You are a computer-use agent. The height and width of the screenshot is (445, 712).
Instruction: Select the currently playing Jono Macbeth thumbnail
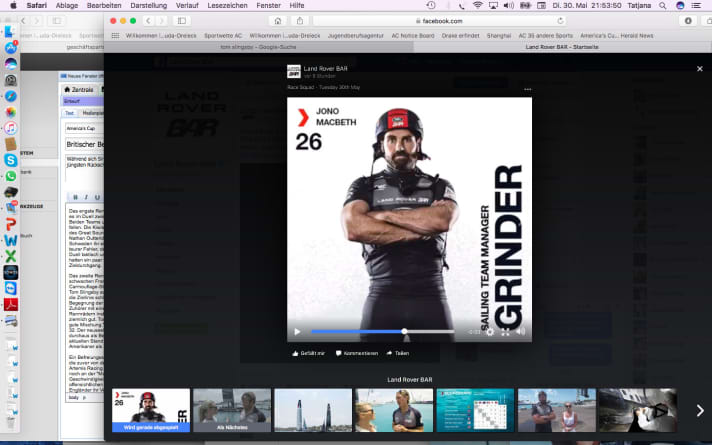pyautogui.click(x=151, y=410)
